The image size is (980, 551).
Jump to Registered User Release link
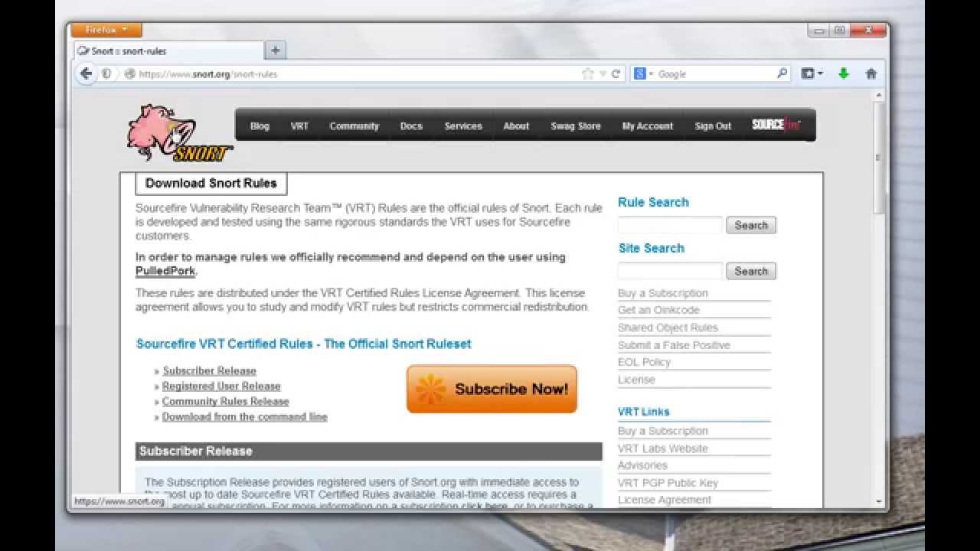click(221, 386)
